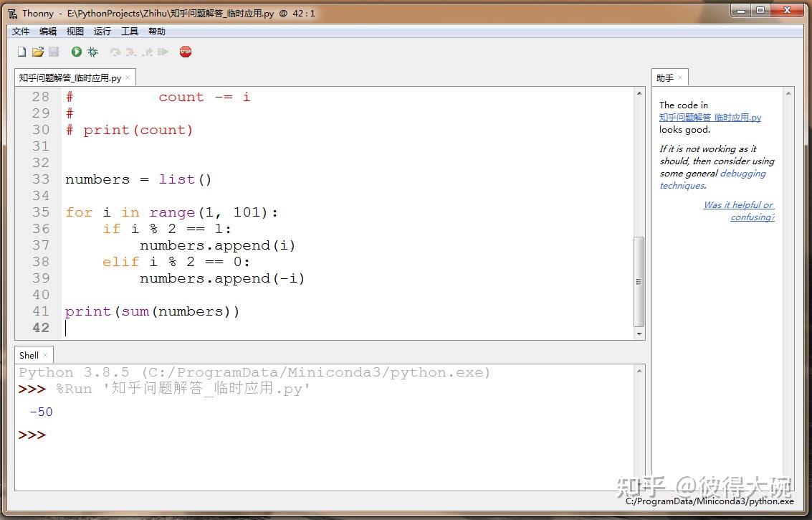
Task: Switch to the Shell tab
Action: [29, 354]
